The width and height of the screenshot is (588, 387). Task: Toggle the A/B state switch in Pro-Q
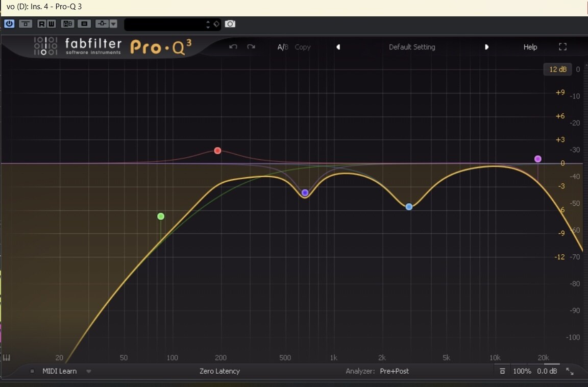[283, 47]
